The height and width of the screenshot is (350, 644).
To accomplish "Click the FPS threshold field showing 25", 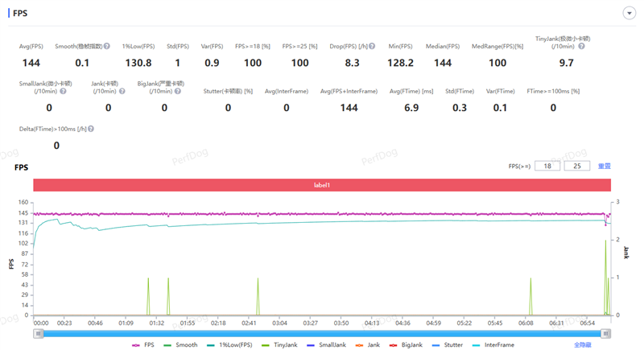I will [576, 166].
